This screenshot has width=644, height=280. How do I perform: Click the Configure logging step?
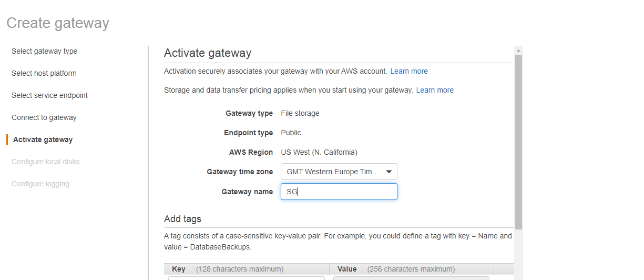(x=40, y=184)
